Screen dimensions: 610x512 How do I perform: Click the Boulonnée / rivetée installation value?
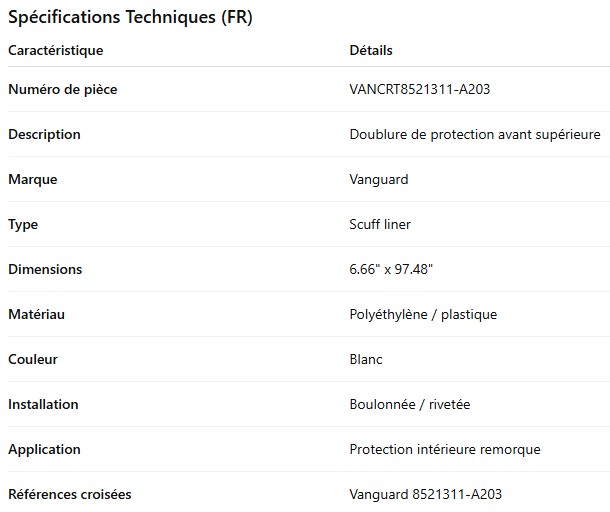[410, 405]
